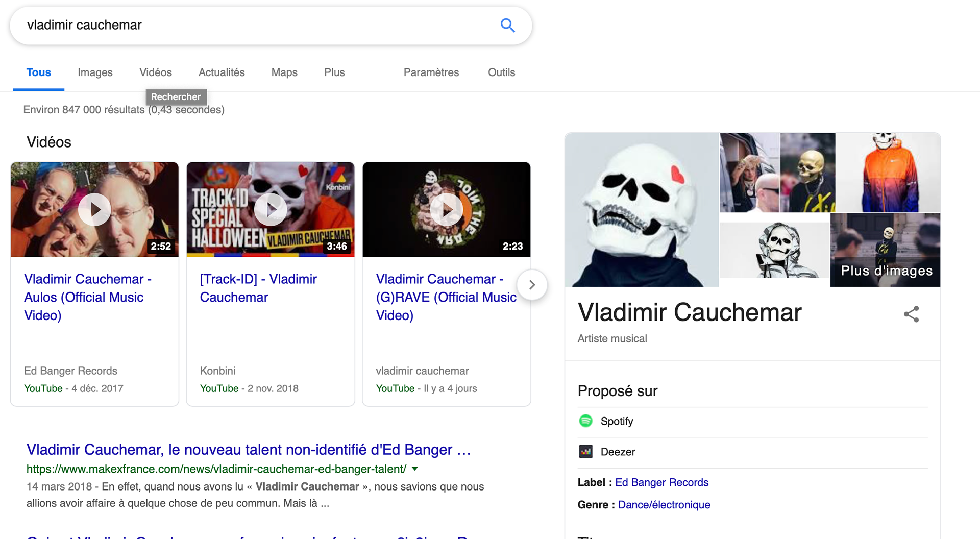Open the Maps tab
Screen dimensions: 980x539
coord(284,72)
